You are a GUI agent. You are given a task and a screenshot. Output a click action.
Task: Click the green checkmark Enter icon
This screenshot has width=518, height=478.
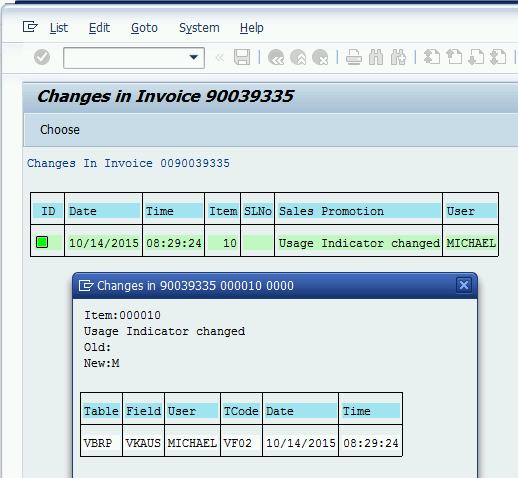click(42, 57)
